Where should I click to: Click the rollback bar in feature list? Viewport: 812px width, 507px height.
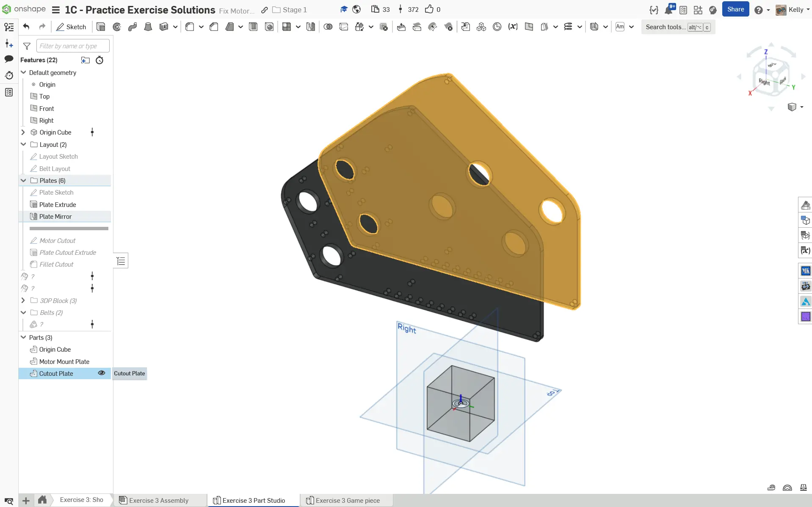point(69,229)
